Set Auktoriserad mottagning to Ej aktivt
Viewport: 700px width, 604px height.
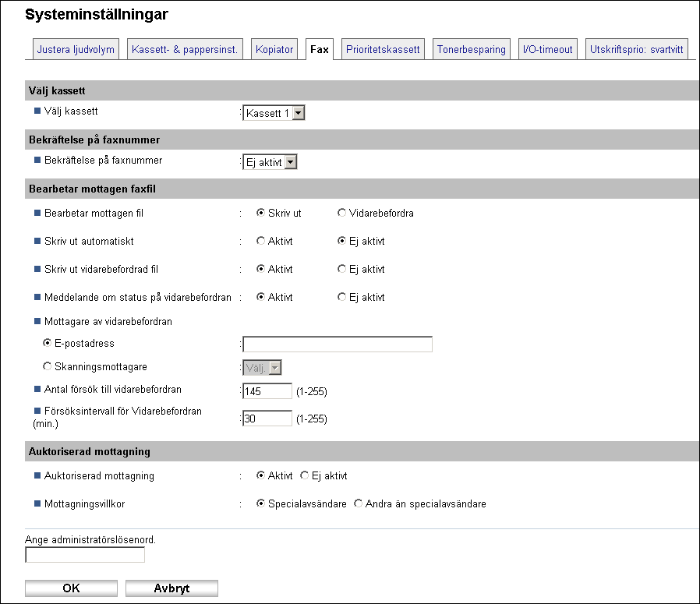(x=305, y=475)
